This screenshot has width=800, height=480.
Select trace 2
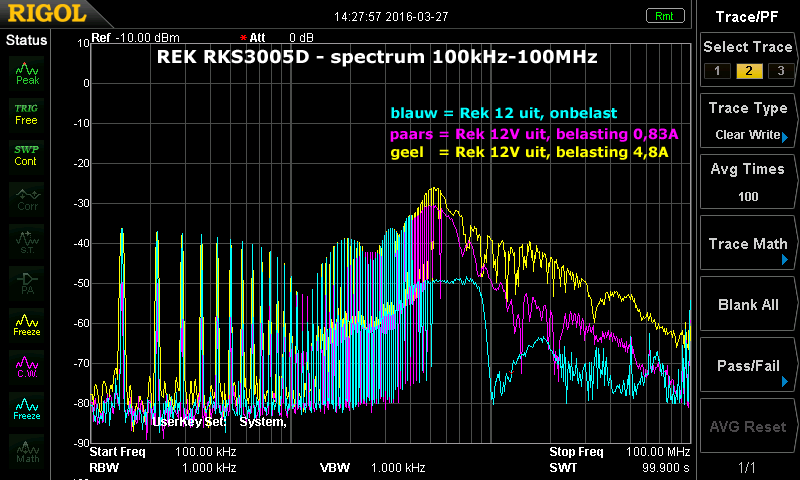[x=749, y=71]
